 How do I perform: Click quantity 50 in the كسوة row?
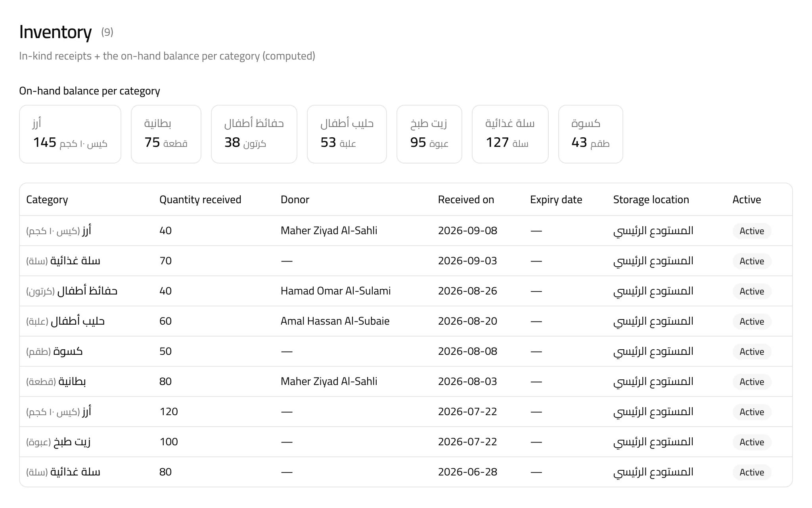(x=165, y=351)
